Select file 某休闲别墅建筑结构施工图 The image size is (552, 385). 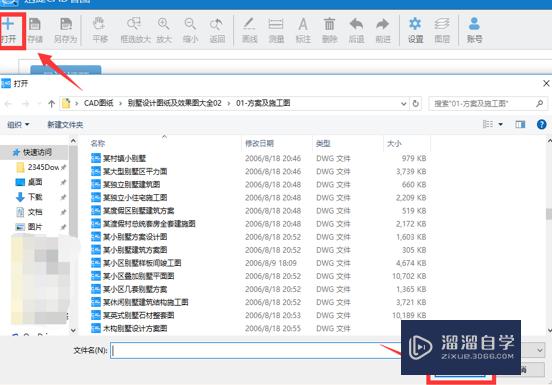[x=146, y=302]
